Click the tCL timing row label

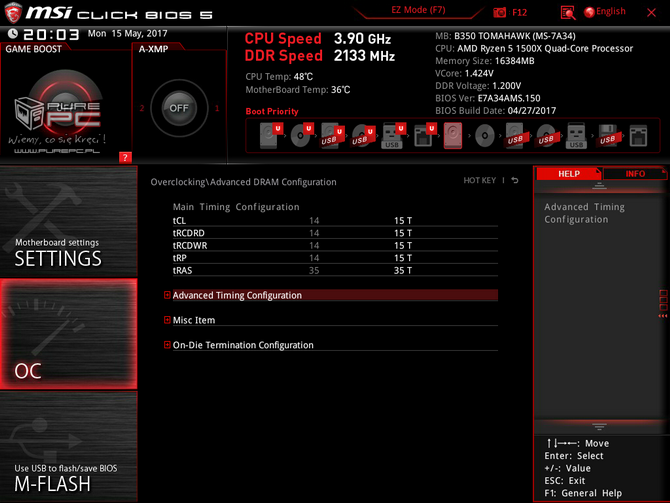[x=179, y=221]
